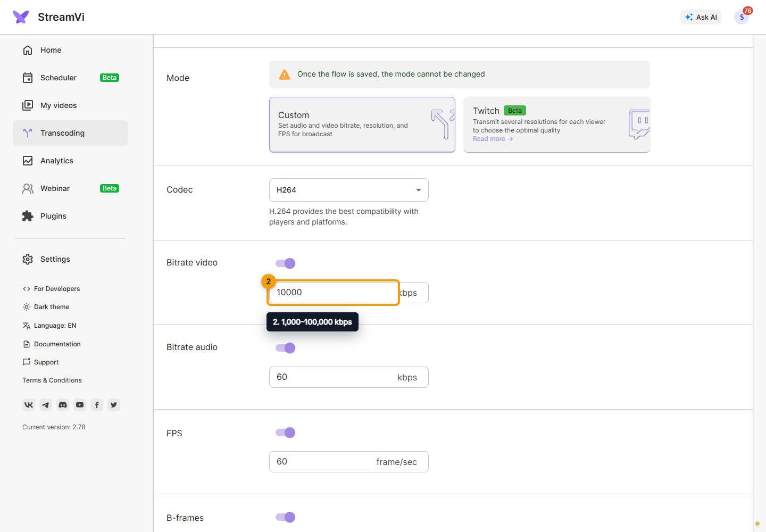Click the FPS field showing 60 frame/sec
Screen dimensions: 766x532
point(349,462)
